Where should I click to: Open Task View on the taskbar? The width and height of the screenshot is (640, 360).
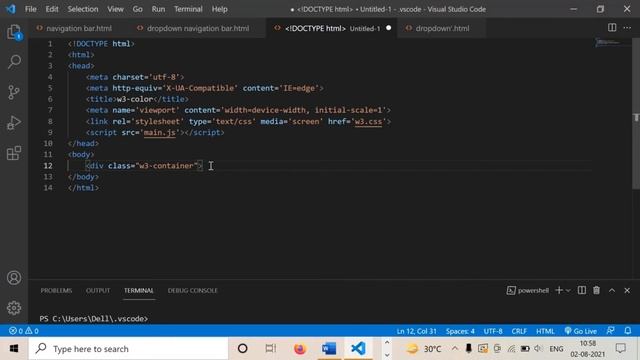click(270, 349)
